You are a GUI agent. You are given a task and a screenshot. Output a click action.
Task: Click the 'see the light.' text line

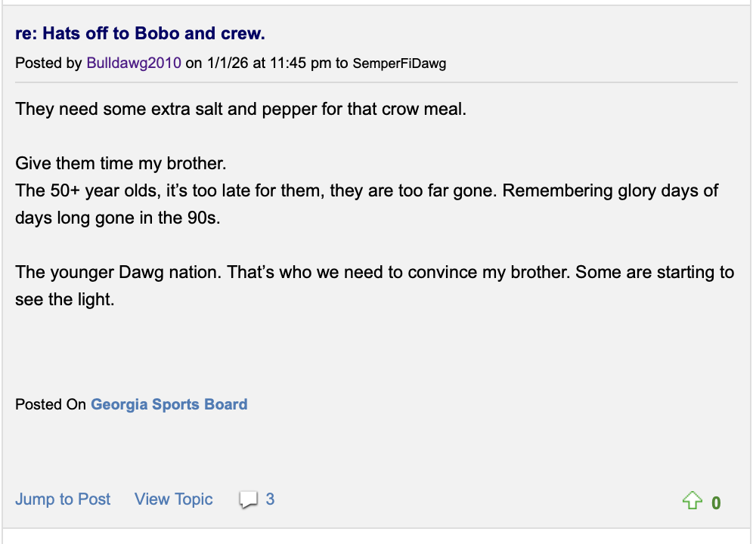64,299
